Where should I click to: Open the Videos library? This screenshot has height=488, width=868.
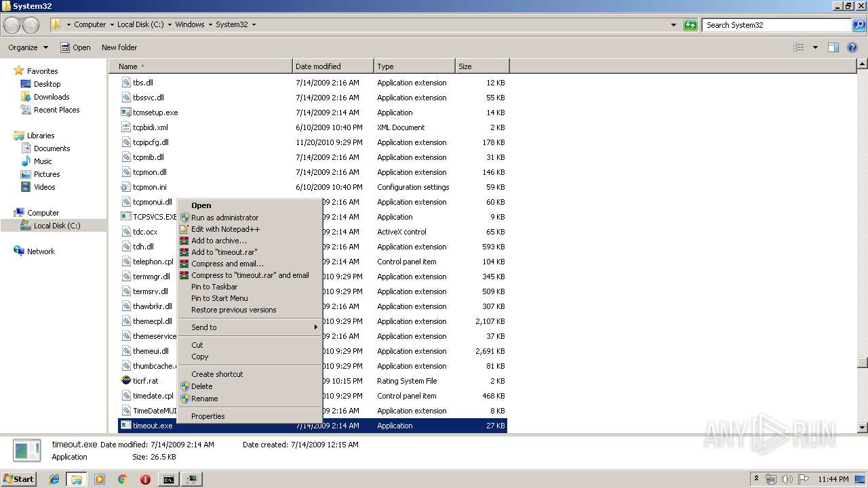pos(44,187)
